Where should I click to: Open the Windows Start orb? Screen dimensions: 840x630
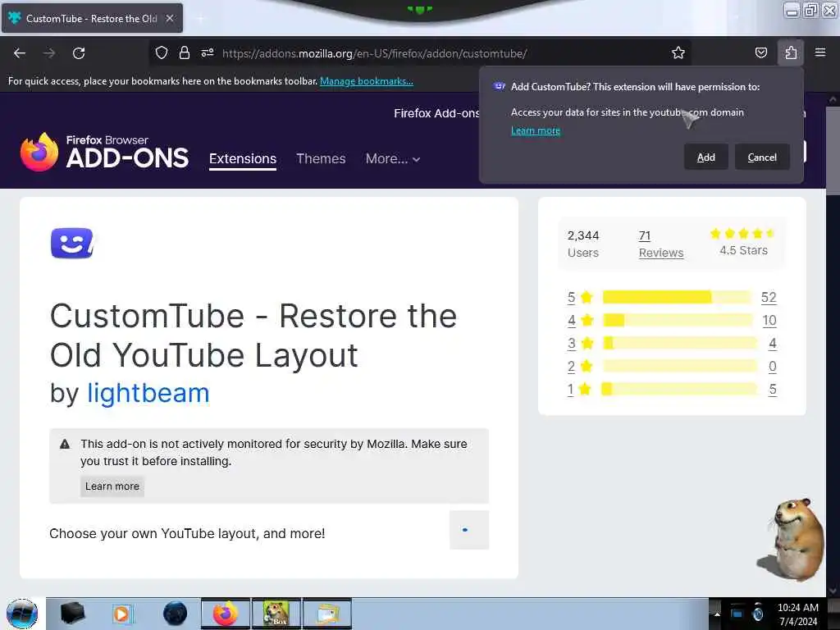(x=22, y=614)
